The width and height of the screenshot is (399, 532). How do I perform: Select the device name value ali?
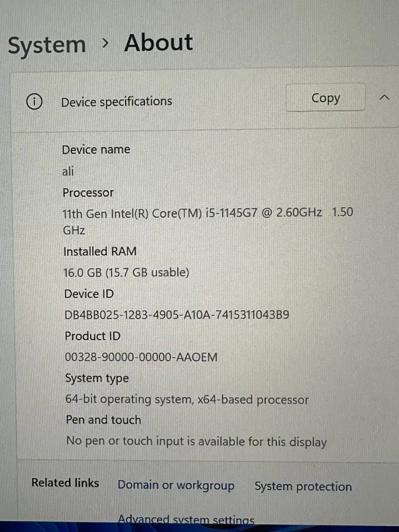(68, 171)
